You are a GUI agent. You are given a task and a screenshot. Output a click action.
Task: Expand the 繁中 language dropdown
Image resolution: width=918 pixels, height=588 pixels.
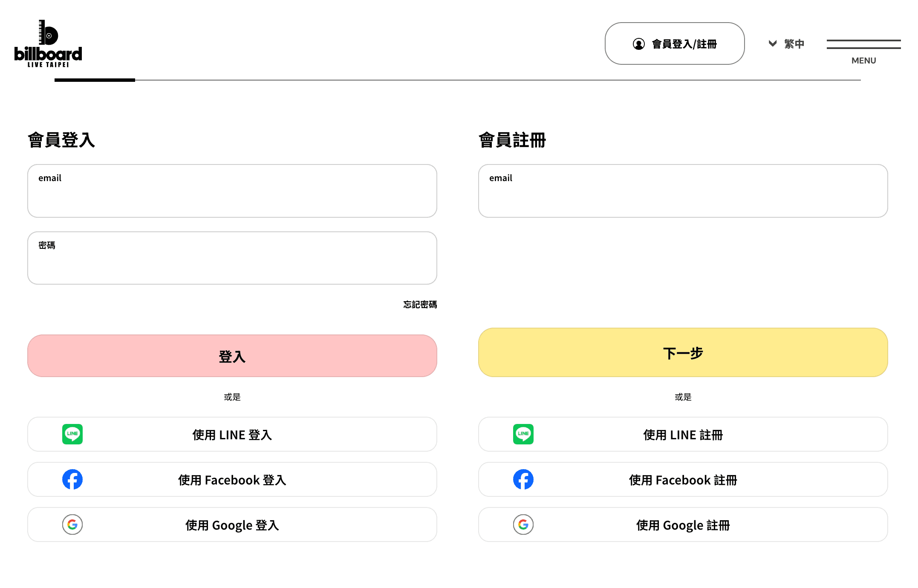pos(794,44)
